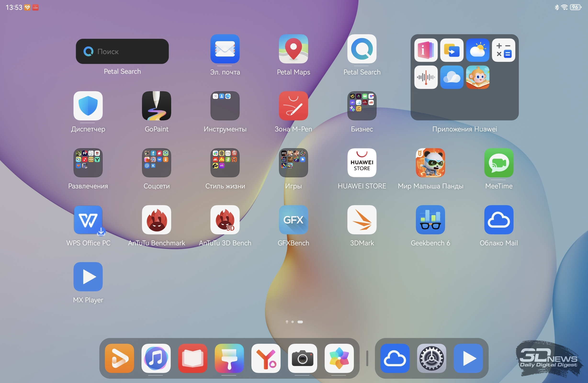
Task: Open the red Books app in dock
Action: pyautogui.click(x=192, y=358)
